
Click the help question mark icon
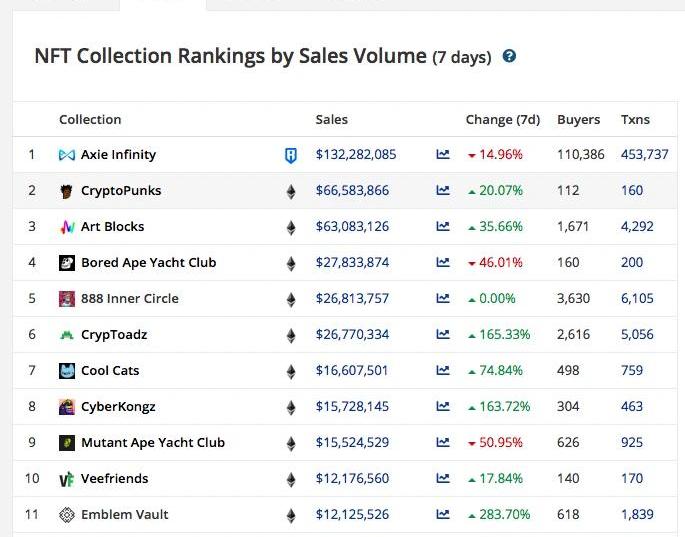(x=510, y=57)
